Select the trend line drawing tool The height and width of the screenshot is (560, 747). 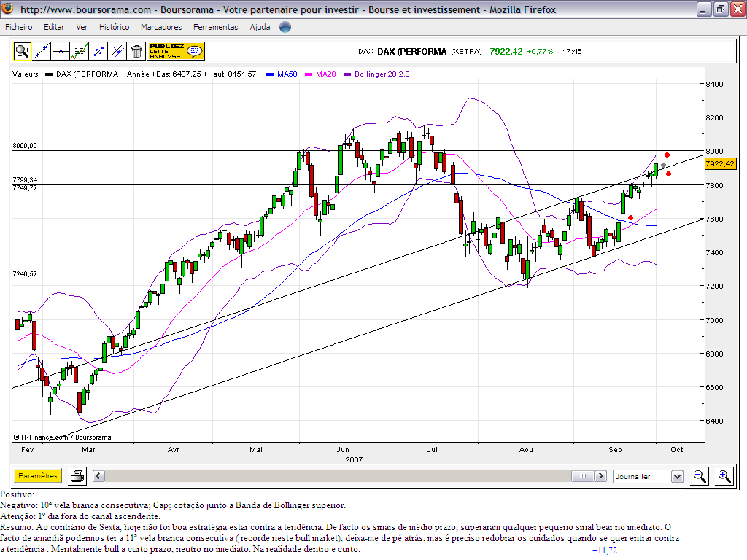[x=42, y=51]
